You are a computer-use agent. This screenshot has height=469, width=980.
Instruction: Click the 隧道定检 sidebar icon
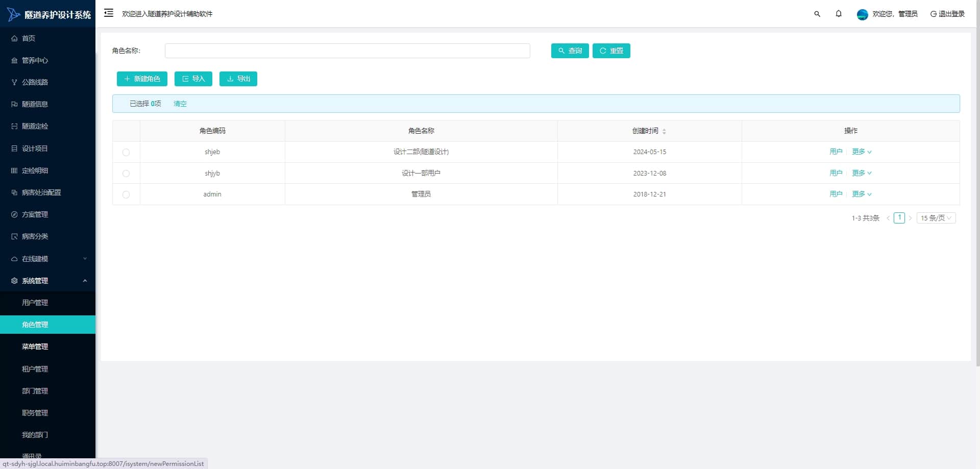point(14,126)
